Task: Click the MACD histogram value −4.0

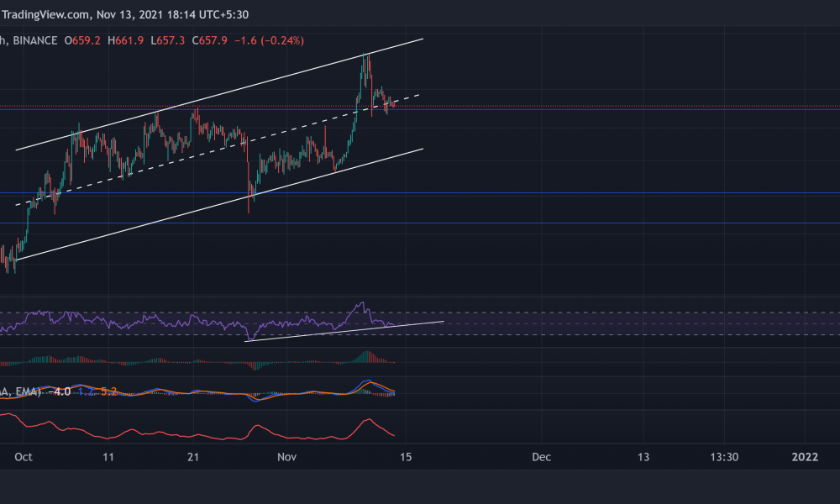Action: pos(60,391)
